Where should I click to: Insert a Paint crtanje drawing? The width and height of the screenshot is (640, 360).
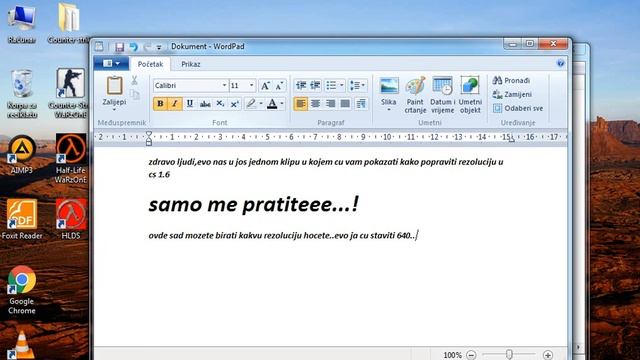(x=415, y=95)
